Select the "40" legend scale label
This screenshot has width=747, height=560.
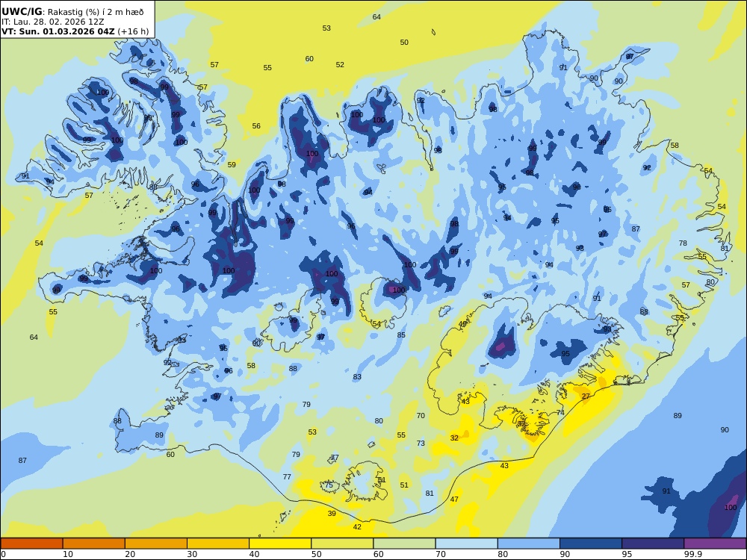pyautogui.click(x=255, y=554)
